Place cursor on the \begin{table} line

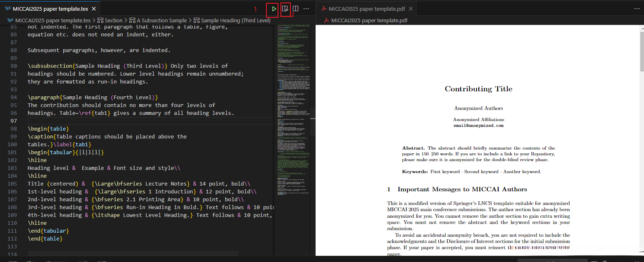[48, 129]
